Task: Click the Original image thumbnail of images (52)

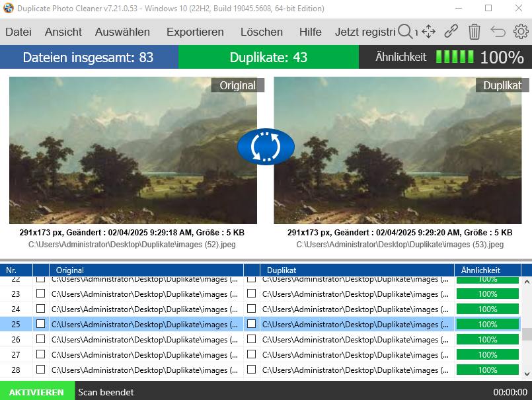Action: 132,151
